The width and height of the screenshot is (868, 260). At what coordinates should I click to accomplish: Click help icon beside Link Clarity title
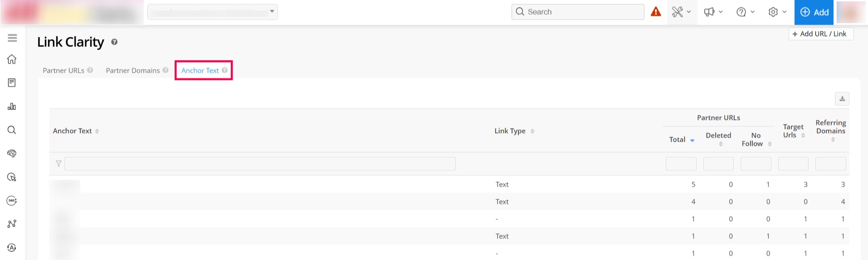[x=114, y=42]
